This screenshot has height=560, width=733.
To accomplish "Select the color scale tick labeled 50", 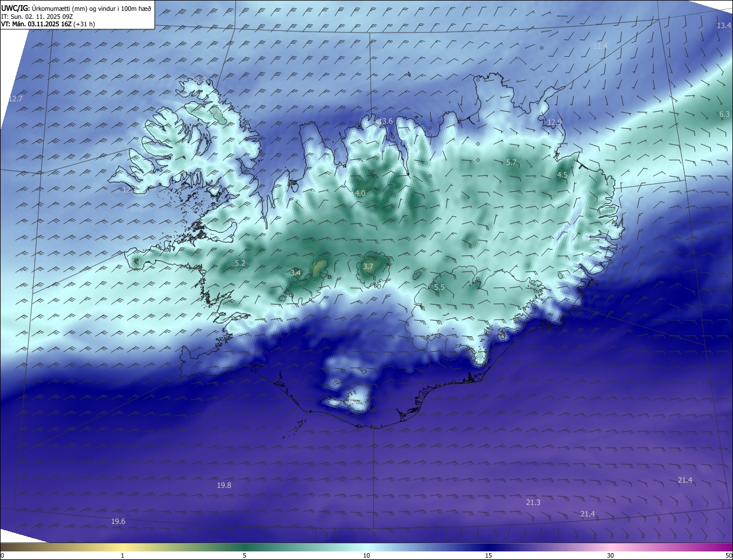I will click(728, 556).
